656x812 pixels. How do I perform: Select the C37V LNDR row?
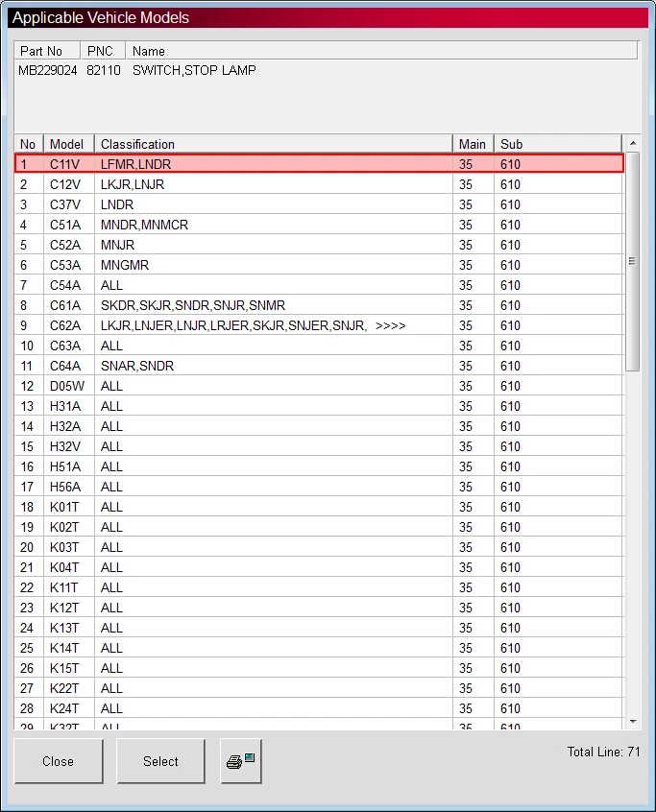(x=319, y=204)
